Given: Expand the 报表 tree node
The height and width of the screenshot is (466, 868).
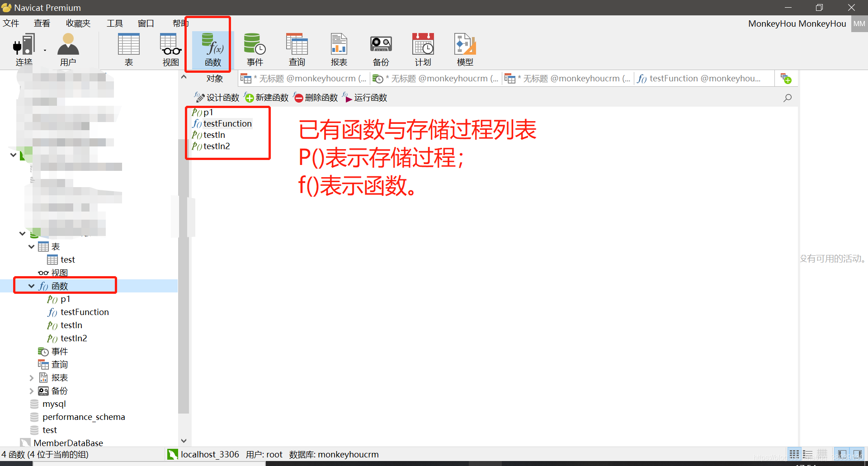Looking at the screenshot, I should 31,378.
